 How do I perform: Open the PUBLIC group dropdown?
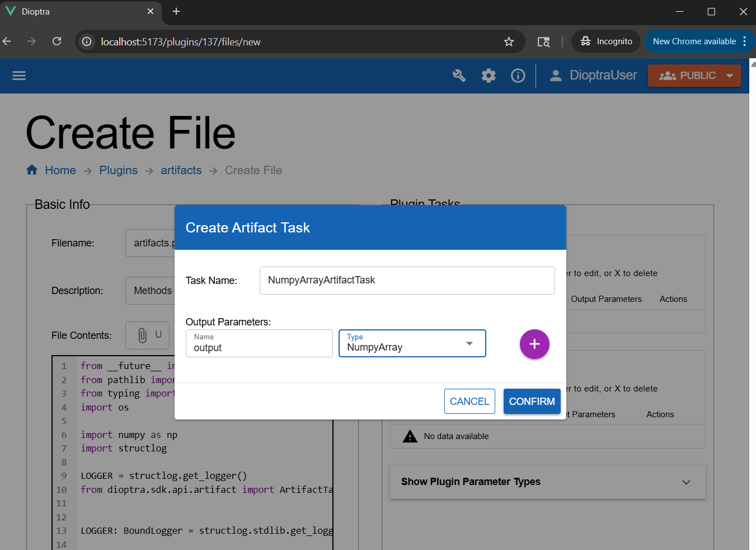tap(694, 76)
